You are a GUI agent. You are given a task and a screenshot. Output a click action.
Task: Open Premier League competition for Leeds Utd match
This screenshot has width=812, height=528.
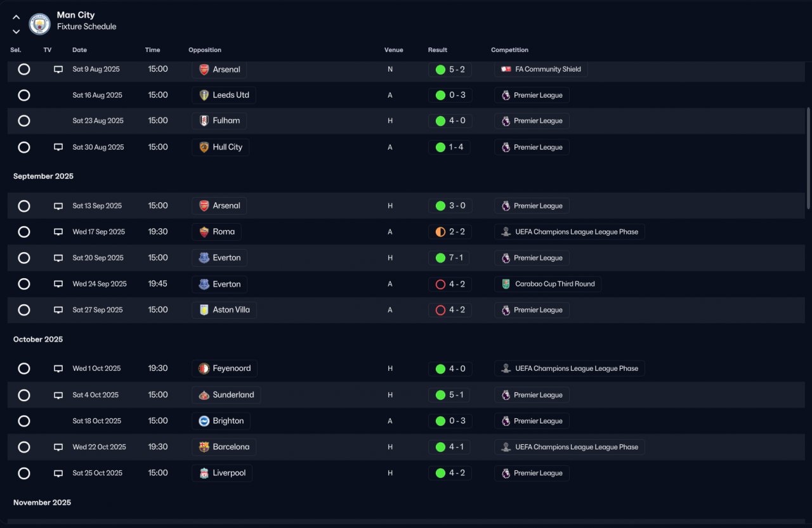[x=532, y=95]
